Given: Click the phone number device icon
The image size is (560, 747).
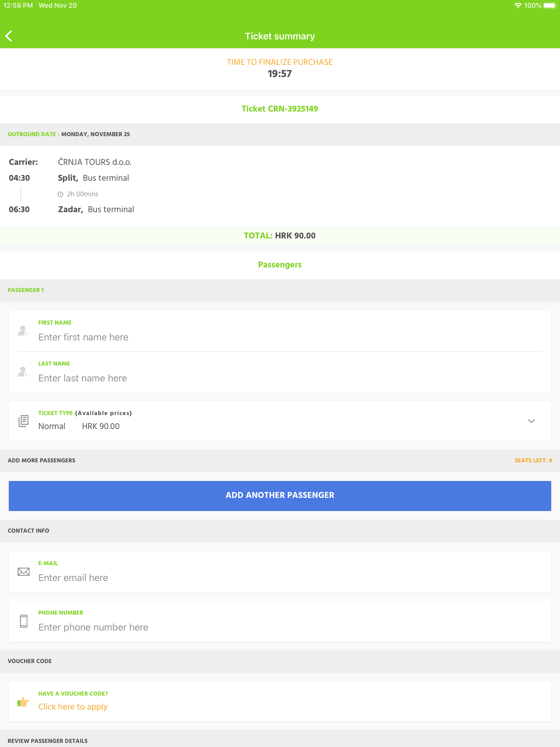Looking at the screenshot, I should tap(24, 621).
